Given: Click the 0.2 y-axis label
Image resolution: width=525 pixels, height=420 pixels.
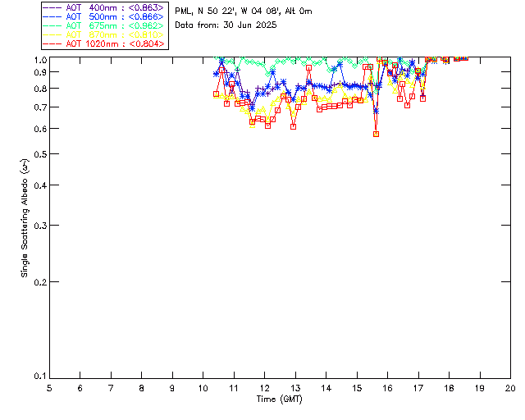Looking at the screenshot, I should point(40,283).
